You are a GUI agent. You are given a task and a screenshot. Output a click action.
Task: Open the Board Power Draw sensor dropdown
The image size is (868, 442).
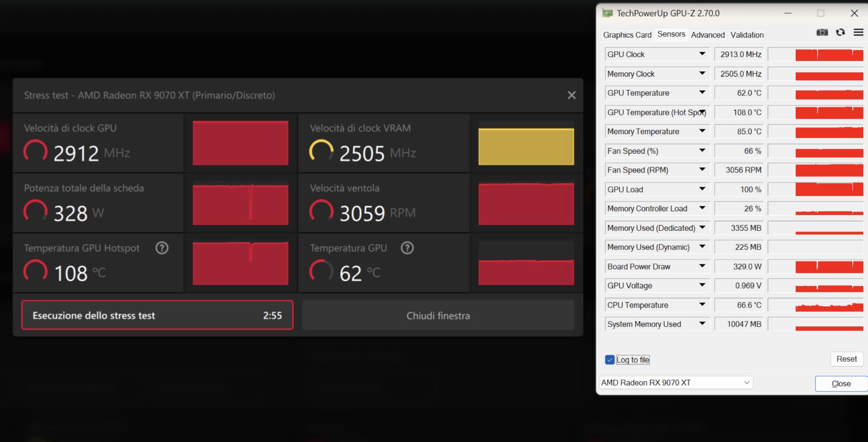tap(702, 266)
